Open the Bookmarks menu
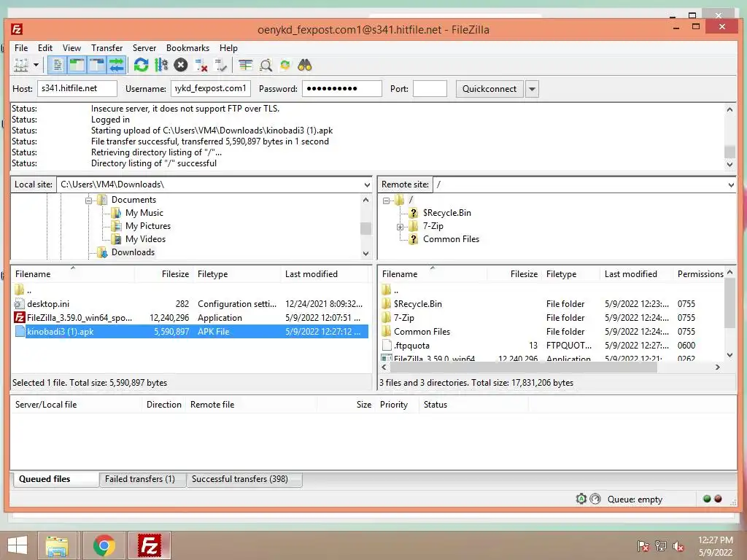747x560 pixels. tap(187, 48)
